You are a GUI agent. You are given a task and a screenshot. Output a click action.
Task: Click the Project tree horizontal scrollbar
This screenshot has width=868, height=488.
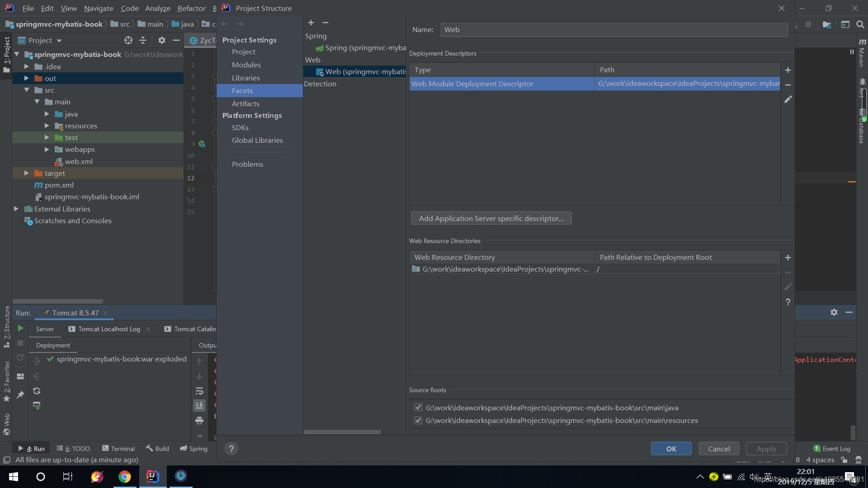58,301
